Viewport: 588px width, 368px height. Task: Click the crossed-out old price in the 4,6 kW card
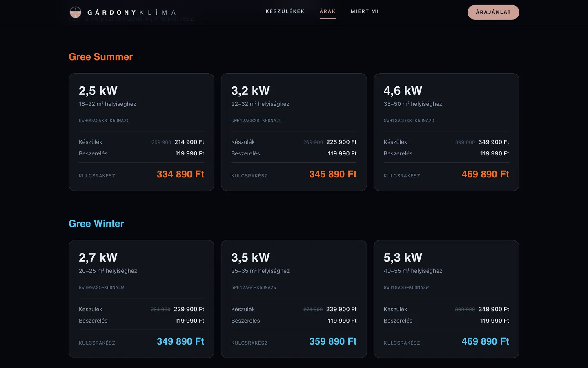[x=465, y=142]
